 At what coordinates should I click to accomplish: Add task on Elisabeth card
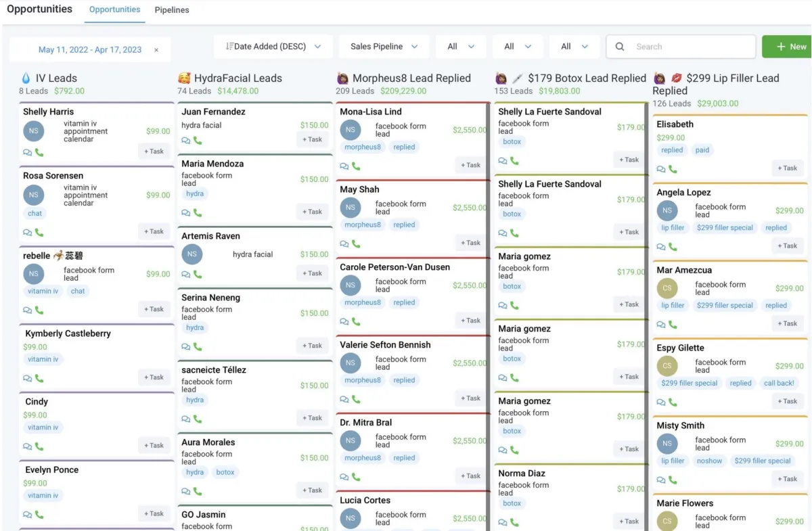click(x=787, y=168)
